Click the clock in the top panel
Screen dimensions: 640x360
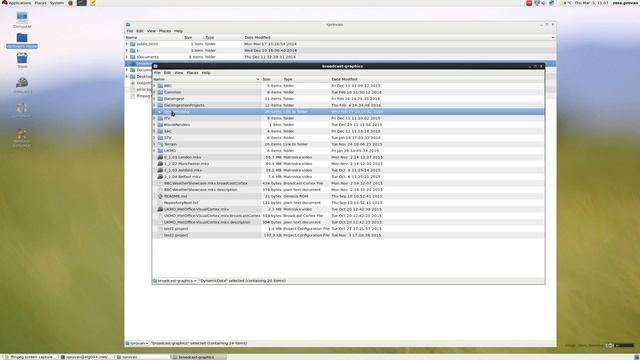point(591,3)
